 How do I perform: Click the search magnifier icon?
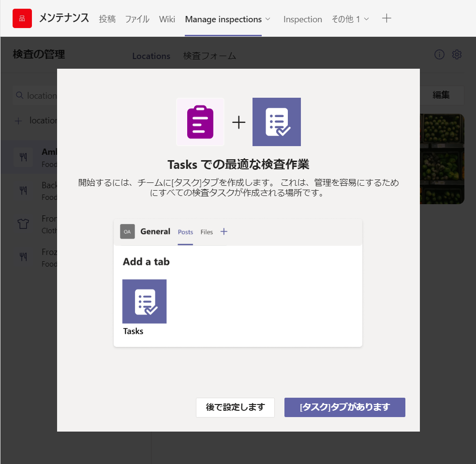coord(19,95)
